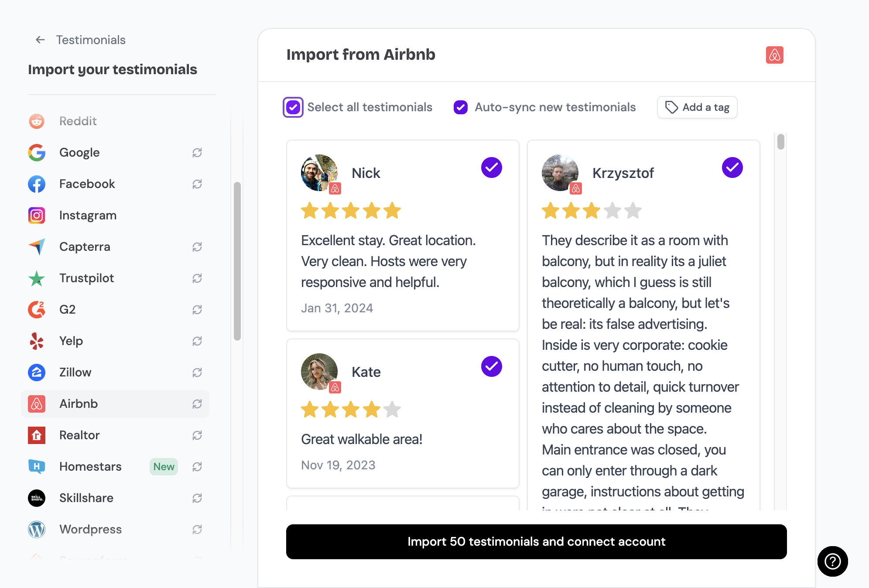Click the Airbnb logo in sidebar
Screen dimensions: 869x588
coord(37,403)
